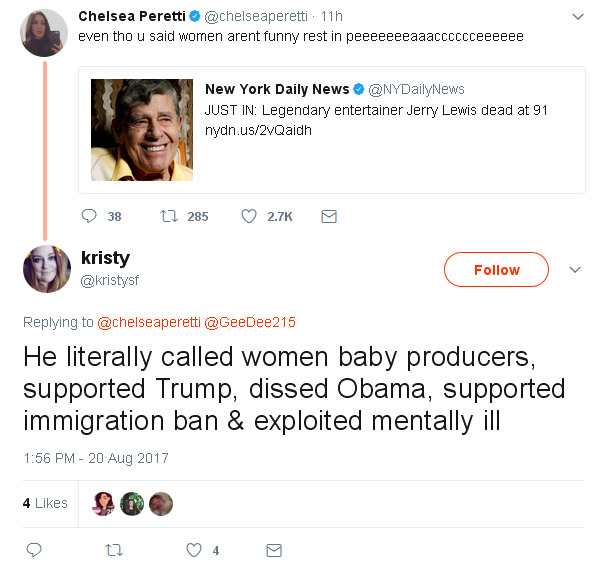The width and height of the screenshot is (597, 575).
Task: Like Chelsea Peretti's tweet with the heart
Action: (x=249, y=216)
